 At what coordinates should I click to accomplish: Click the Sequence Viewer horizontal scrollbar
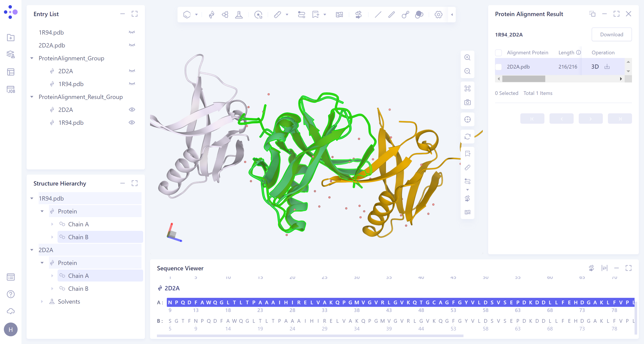[310, 336]
